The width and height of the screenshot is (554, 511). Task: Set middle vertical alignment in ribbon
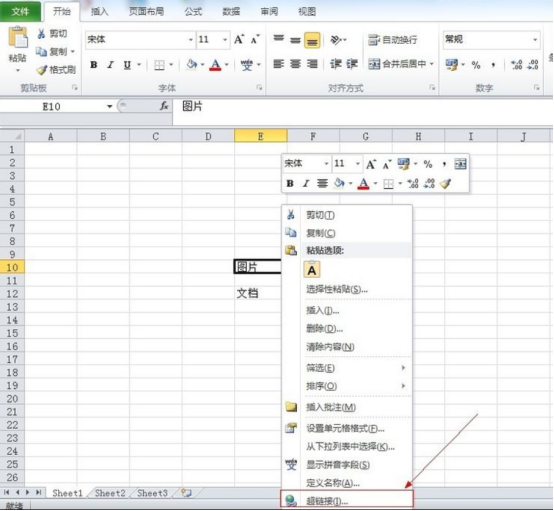click(295, 40)
